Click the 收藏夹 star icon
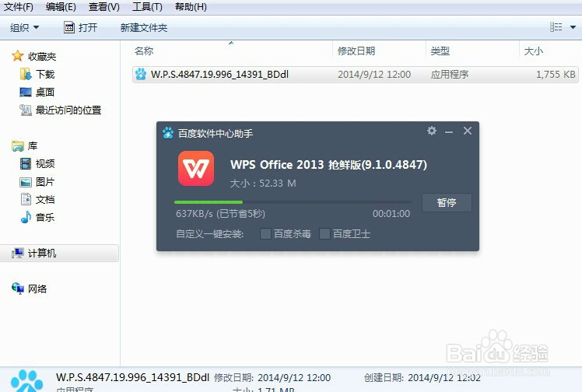The height and width of the screenshot is (392, 582). point(17,56)
